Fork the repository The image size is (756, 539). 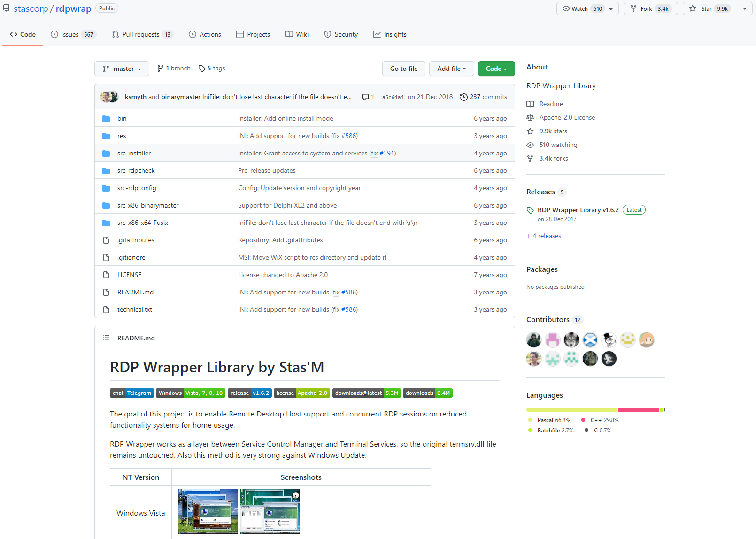tap(650, 9)
